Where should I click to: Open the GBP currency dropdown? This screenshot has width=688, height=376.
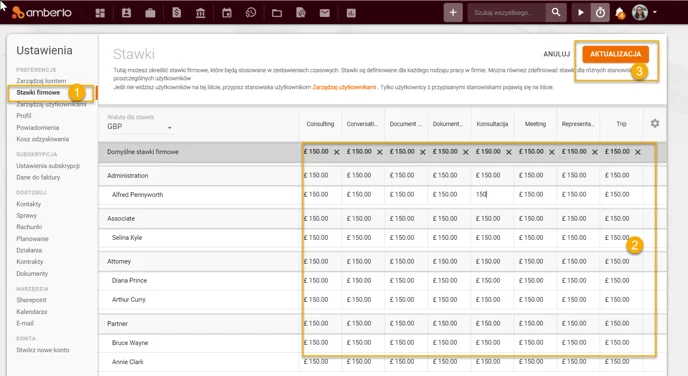coord(140,127)
